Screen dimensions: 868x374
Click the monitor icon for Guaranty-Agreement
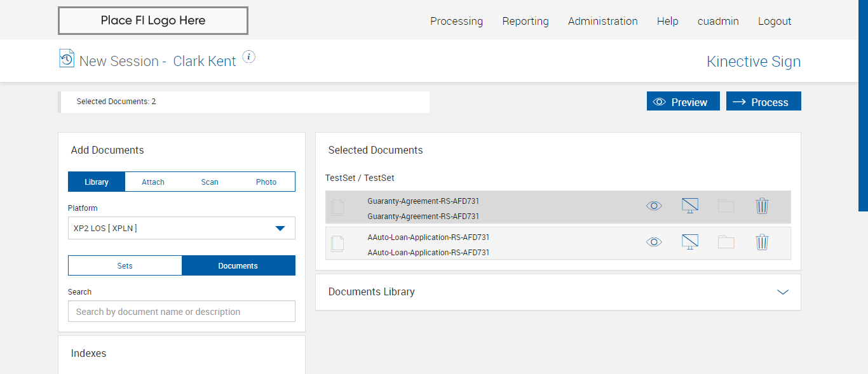[689, 206]
